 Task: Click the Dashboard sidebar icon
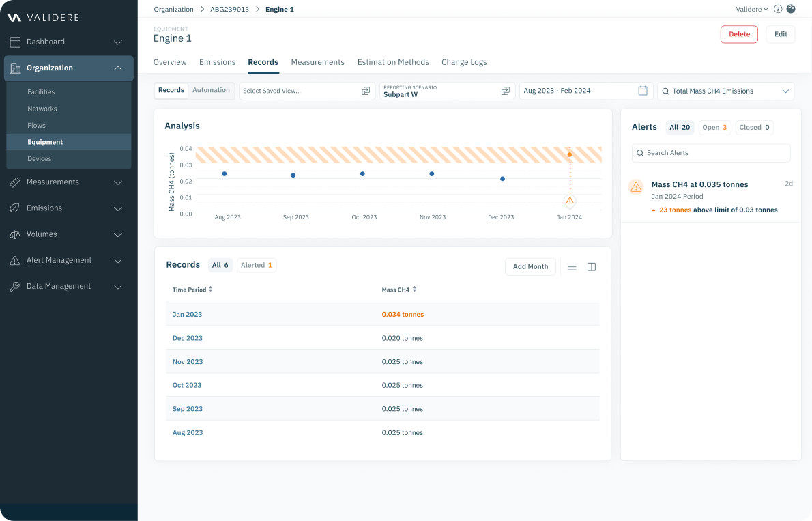[15, 42]
